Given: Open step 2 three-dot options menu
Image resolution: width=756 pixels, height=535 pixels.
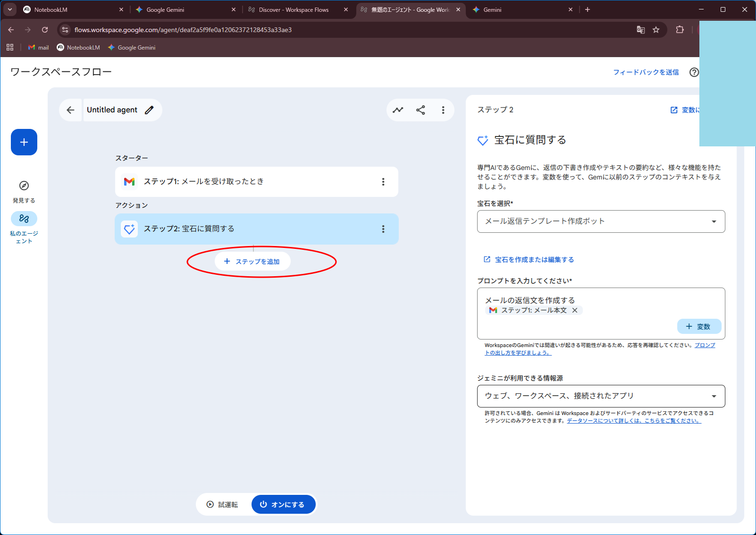Looking at the screenshot, I should (383, 229).
